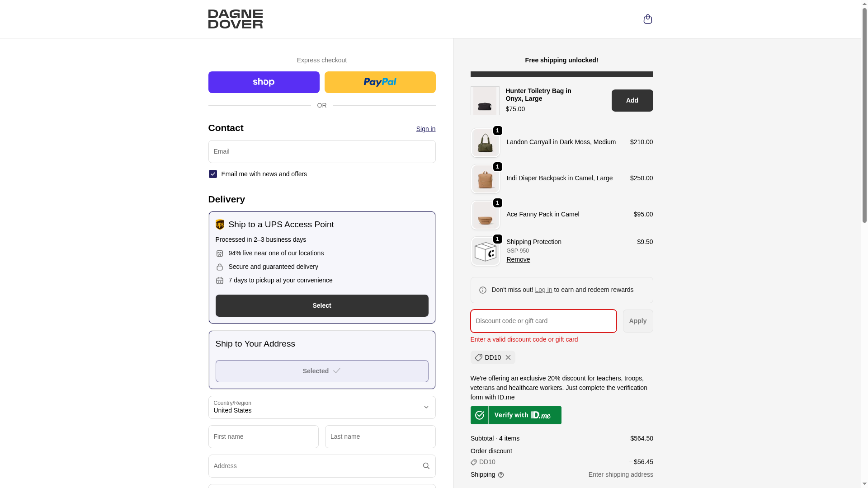
Task: Click the Log in rewards link
Action: point(543,290)
